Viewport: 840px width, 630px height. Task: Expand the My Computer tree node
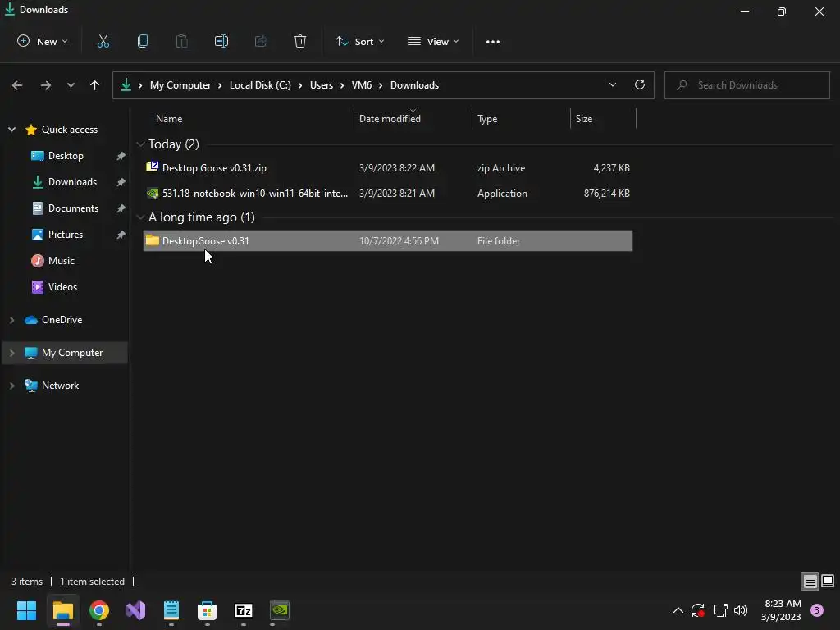pyautogui.click(x=11, y=353)
